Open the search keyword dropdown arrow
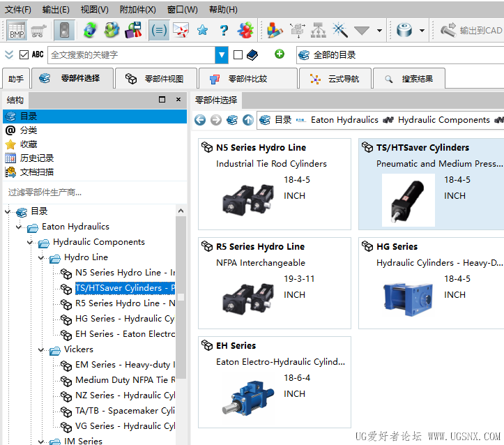 pos(222,54)
